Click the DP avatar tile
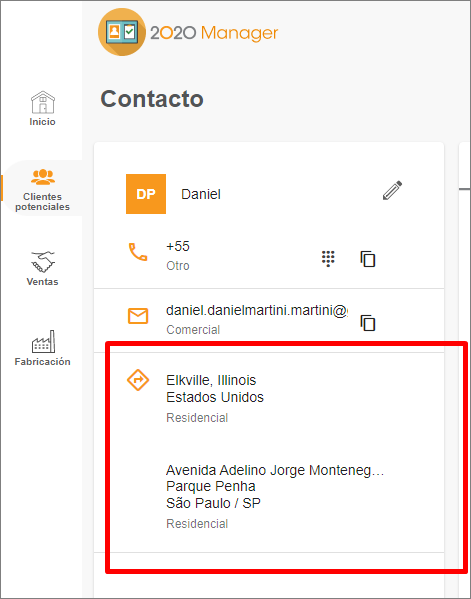The height and width of the screenshot is (599, 471). [x=146, y=194]
